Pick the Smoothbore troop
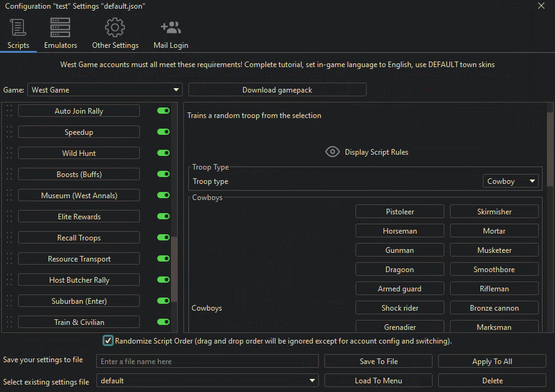Image resolution: width=555 pixels, height=392 pixels. 494,269
